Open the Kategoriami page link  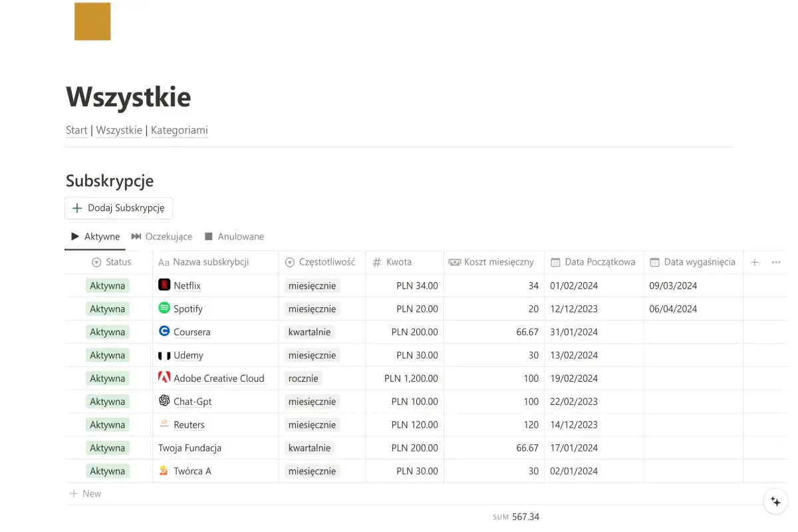point(180,130)
